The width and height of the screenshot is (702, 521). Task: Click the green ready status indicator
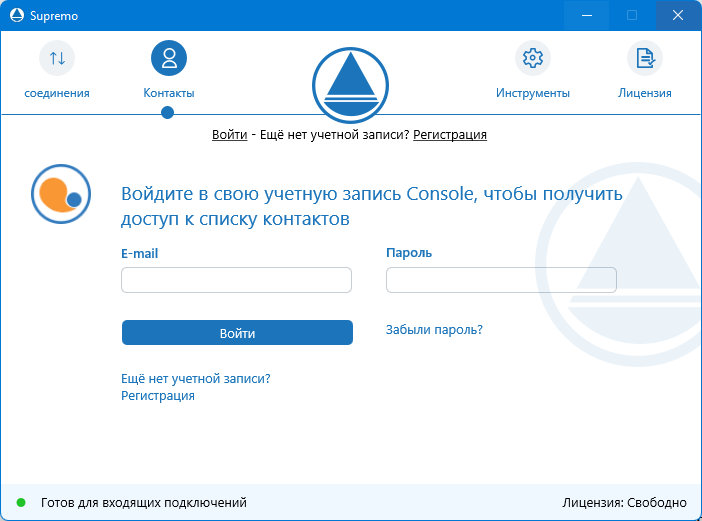point(21,503)
